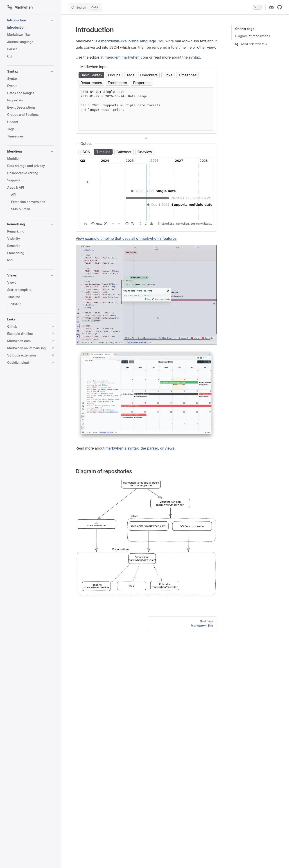Select the Recurrences example tab

pos(91,83)
